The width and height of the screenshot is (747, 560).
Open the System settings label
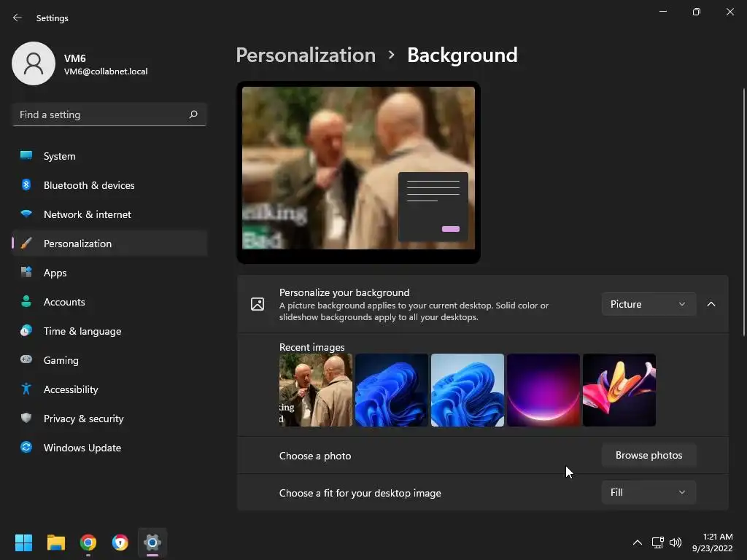[60, 156]
